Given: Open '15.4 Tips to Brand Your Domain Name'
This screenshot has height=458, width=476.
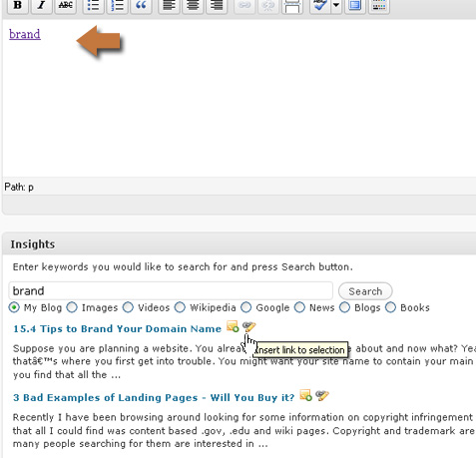Looking at the screenshot, I should click(x=117, y=329).
